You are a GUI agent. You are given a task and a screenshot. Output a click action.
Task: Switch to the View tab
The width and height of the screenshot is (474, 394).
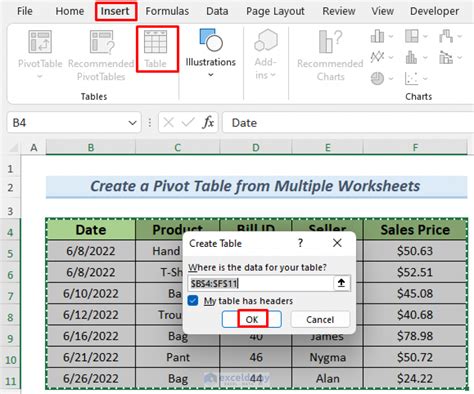click(x=382, y=11)
